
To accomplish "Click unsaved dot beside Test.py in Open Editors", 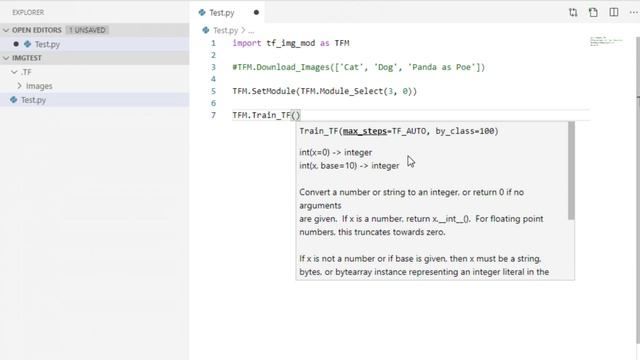I will (x=16, y=44).
